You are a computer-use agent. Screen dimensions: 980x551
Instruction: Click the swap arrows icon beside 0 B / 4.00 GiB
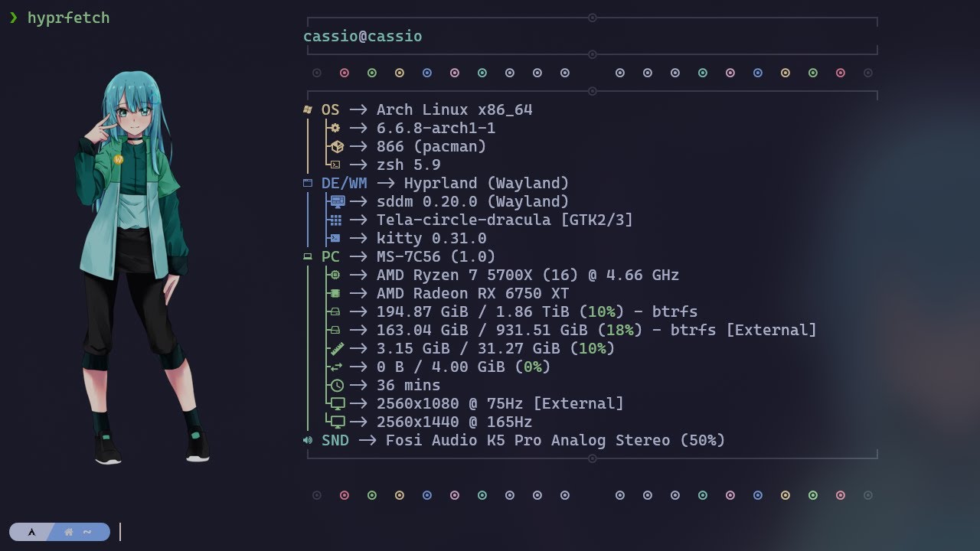tap(335, 367)
